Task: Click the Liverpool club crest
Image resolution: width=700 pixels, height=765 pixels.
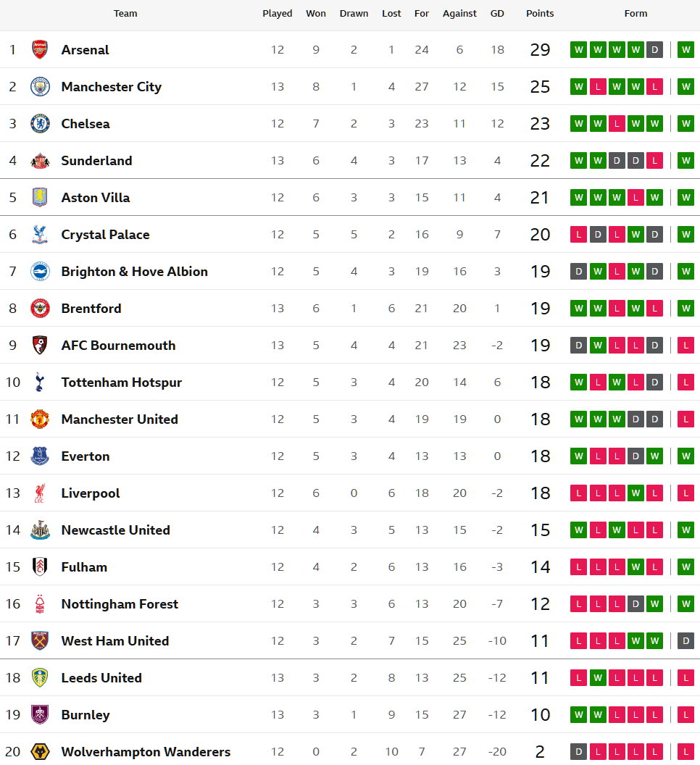Action: (x=40, y=493)
